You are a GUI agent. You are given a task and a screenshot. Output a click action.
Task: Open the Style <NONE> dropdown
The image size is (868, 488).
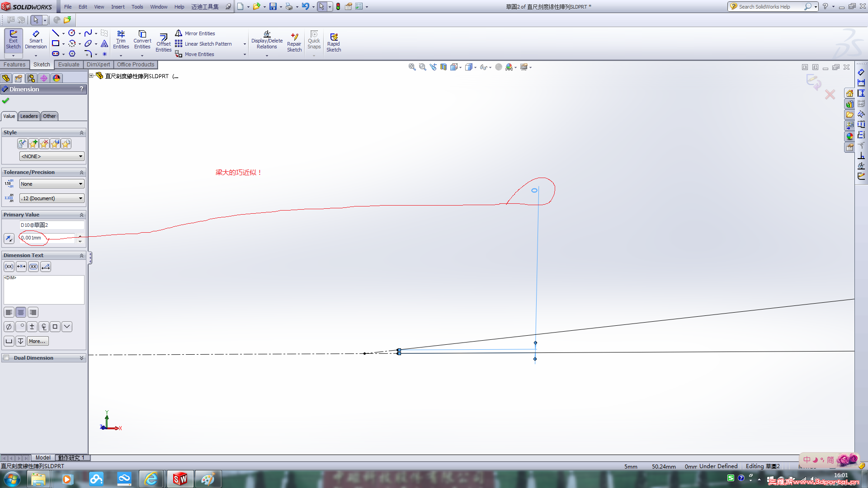[x=52, y=156]
